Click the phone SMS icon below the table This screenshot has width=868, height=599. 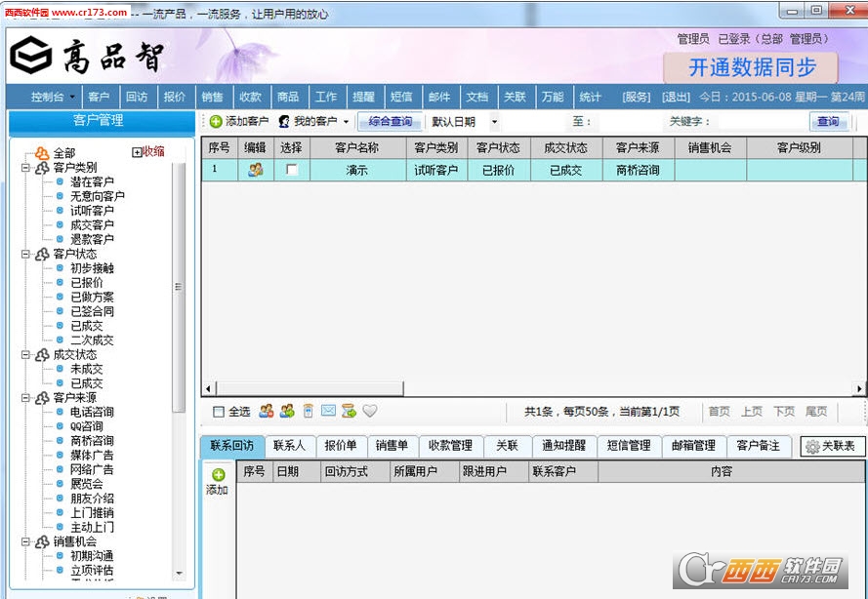pyautogui.click(x=308, y=412)
